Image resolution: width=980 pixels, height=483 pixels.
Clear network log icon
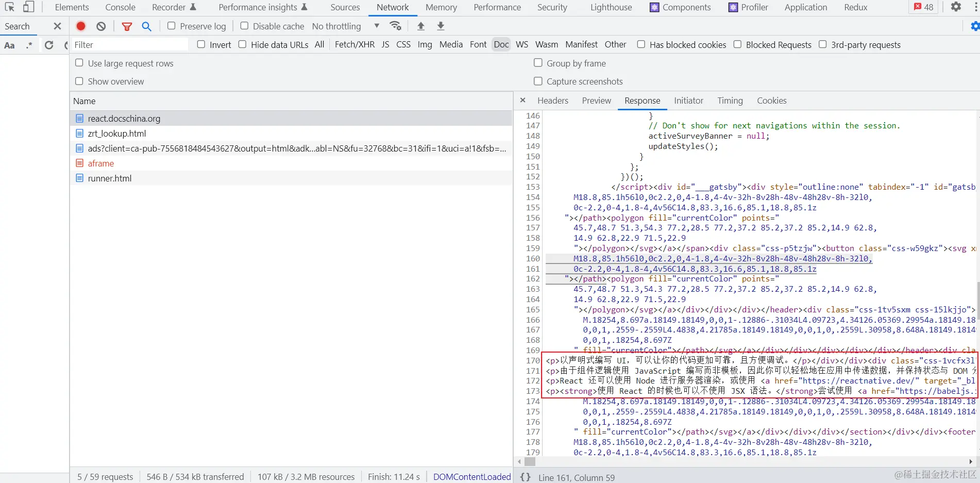101,26
